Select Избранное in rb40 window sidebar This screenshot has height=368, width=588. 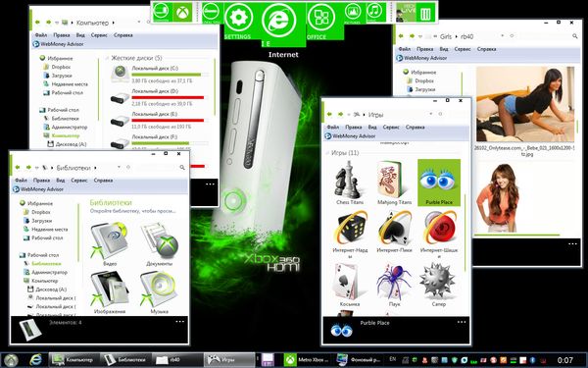(x=419, y=72)
